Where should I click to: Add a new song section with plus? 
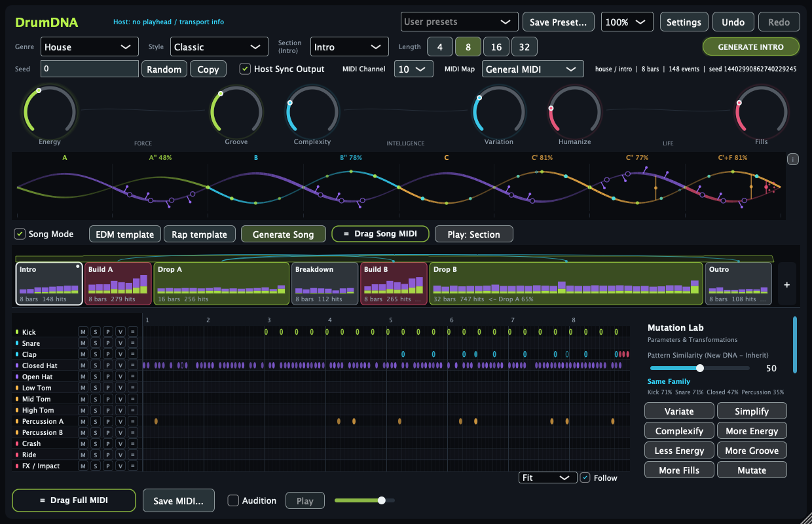786,285
